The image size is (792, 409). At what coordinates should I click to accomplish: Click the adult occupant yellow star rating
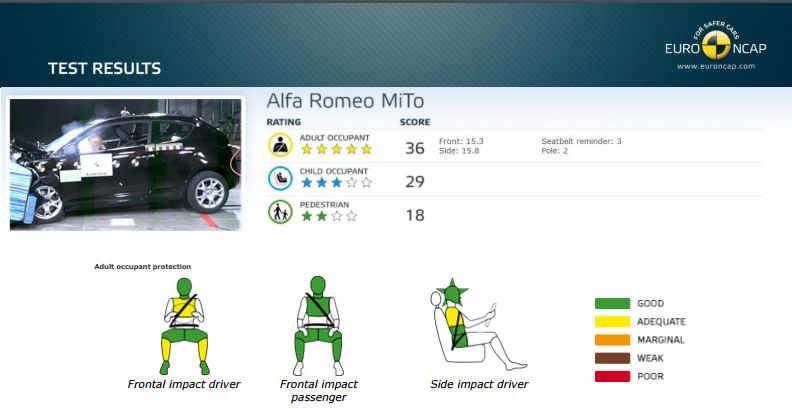(x=336, y=149)
